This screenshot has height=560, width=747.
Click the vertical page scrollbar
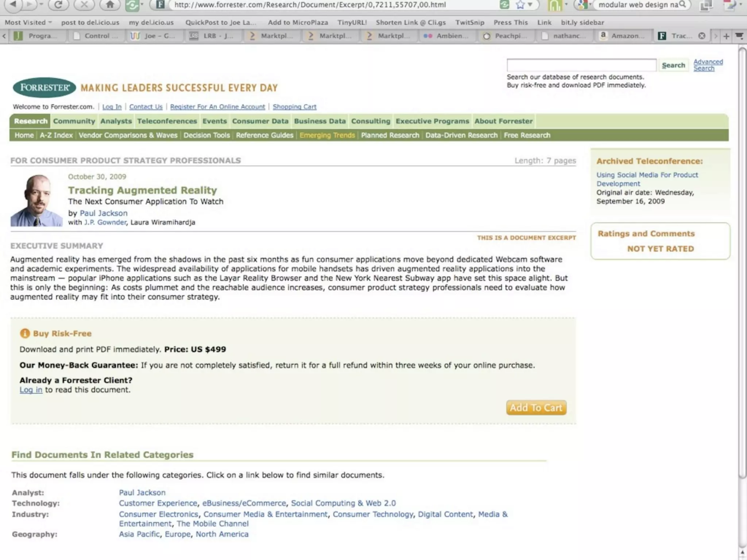tap(742, 255)
